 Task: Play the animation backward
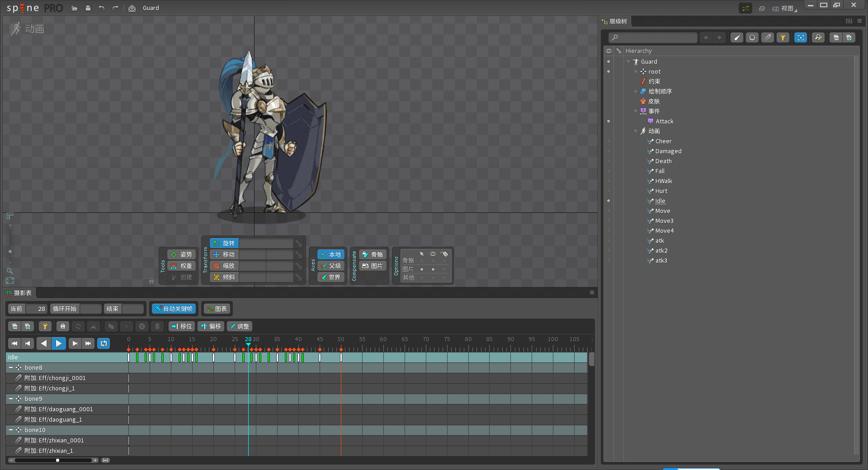44,343
